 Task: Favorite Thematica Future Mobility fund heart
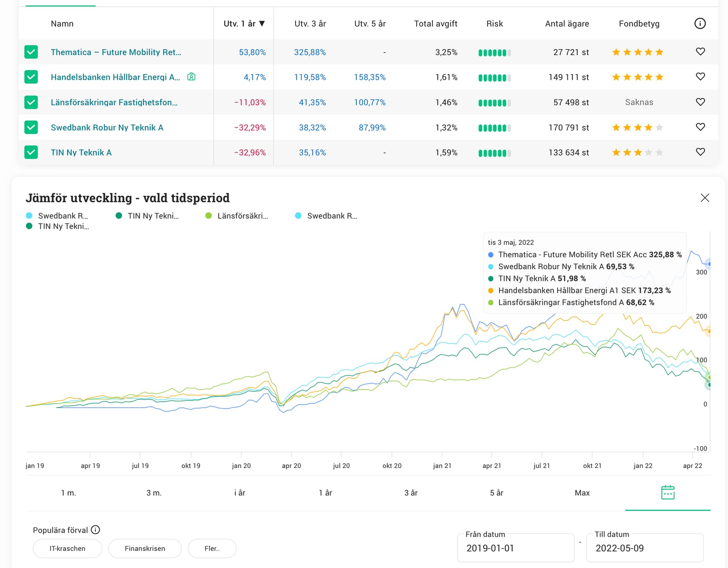[x=700, y=52]
